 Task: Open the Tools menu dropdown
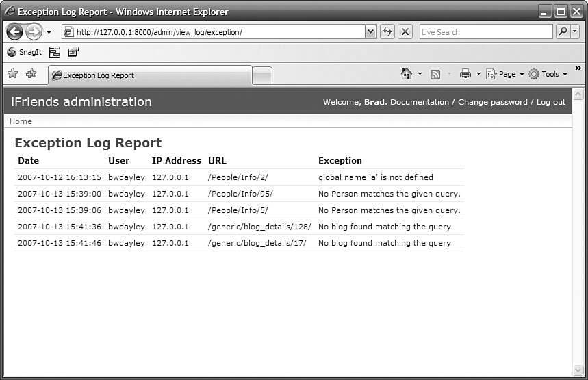click(548, 74)
